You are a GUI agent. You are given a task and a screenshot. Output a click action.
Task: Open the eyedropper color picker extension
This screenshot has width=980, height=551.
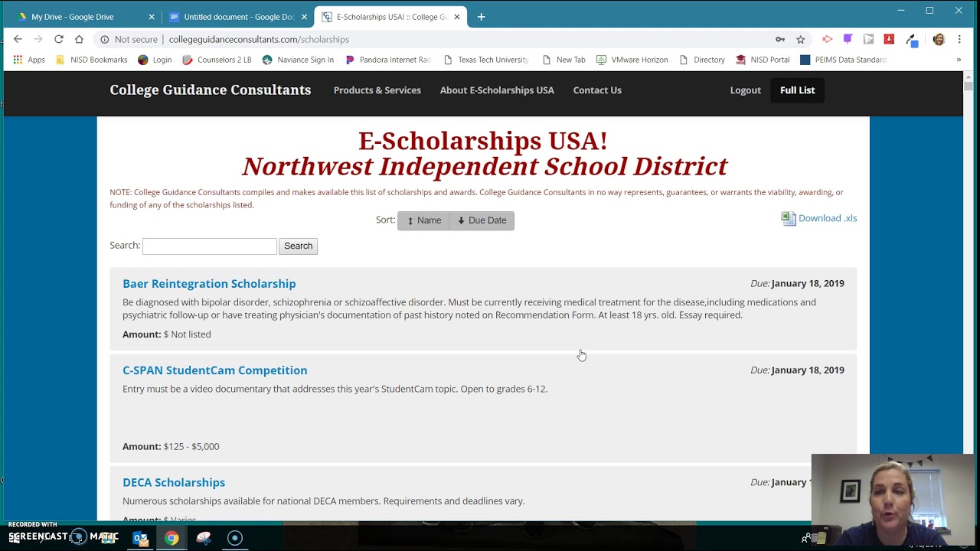tap(911, 40)
